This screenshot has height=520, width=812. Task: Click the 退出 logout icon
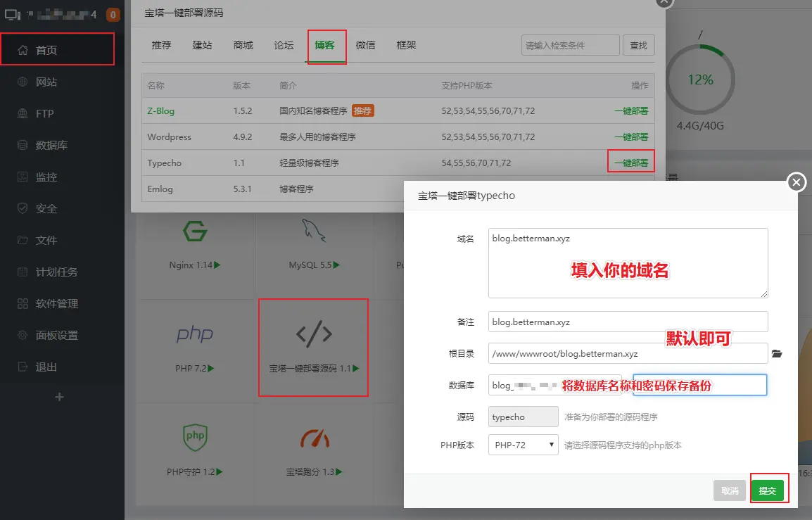(23, 367)
